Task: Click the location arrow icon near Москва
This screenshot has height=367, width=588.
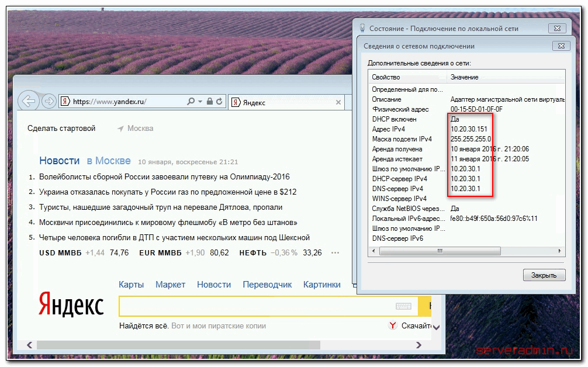Action: click(x=120, y=129)
